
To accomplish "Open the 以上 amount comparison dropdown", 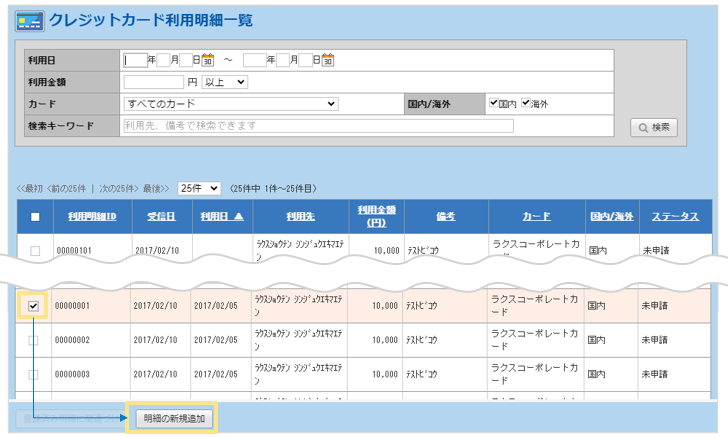I will tap(225, 81).
